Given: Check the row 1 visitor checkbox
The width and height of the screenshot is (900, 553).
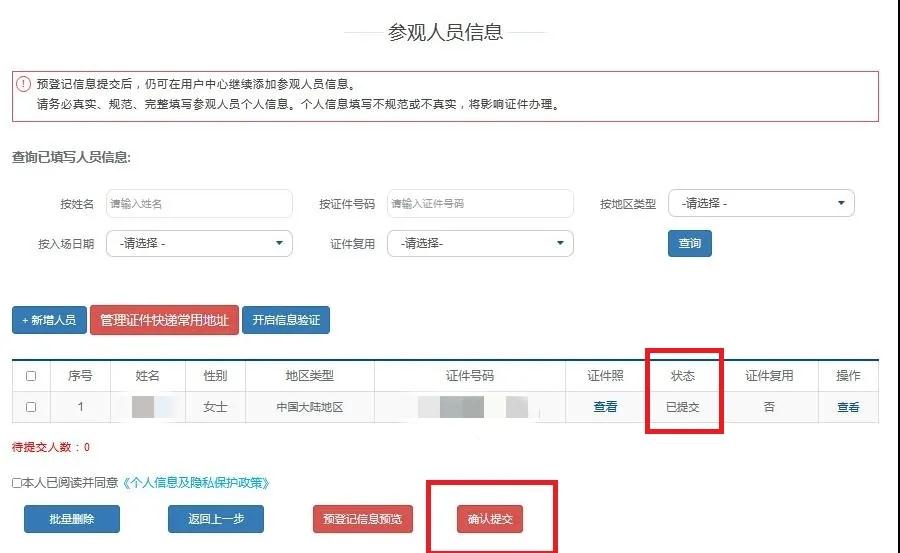Looking at the screenshot, I should (31, 407).
